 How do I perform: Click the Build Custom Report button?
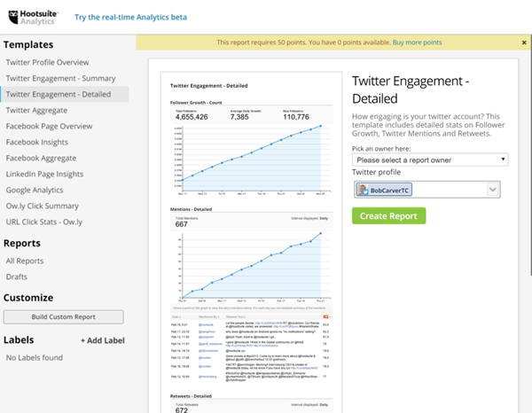64,316
